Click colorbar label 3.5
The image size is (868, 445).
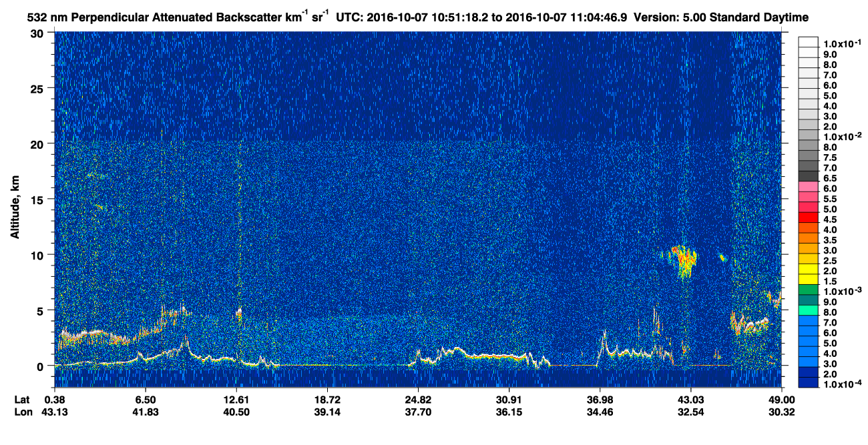(x=831, y=240)
